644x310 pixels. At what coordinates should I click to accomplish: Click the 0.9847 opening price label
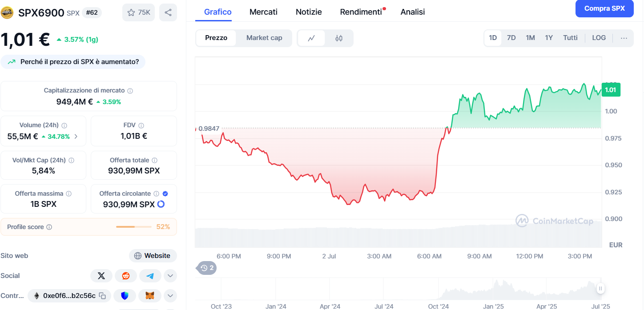tap(209, 129)
